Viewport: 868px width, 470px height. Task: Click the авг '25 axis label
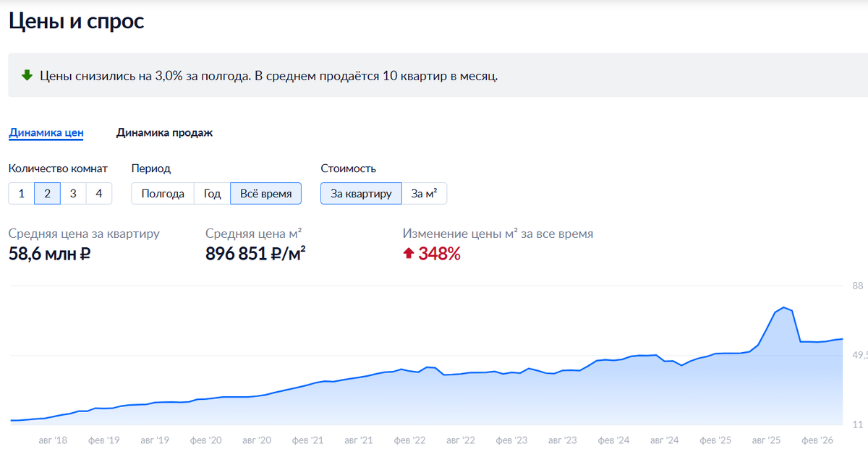[767, 440]
